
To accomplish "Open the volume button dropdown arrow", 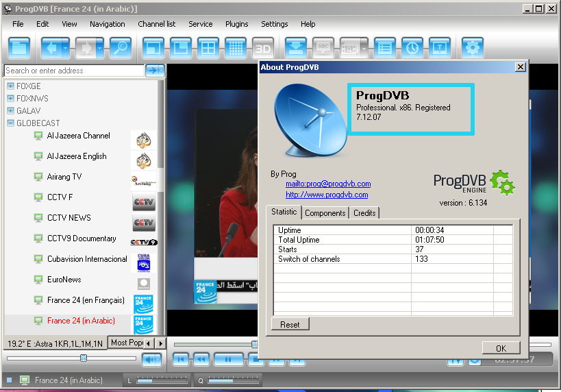I will click(x=158, y=359).
